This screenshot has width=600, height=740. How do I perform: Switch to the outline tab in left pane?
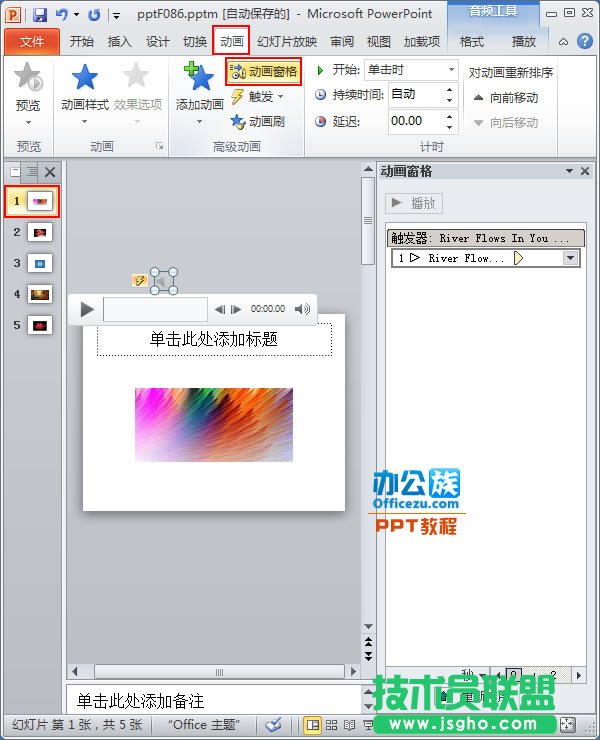coord(32,171)
